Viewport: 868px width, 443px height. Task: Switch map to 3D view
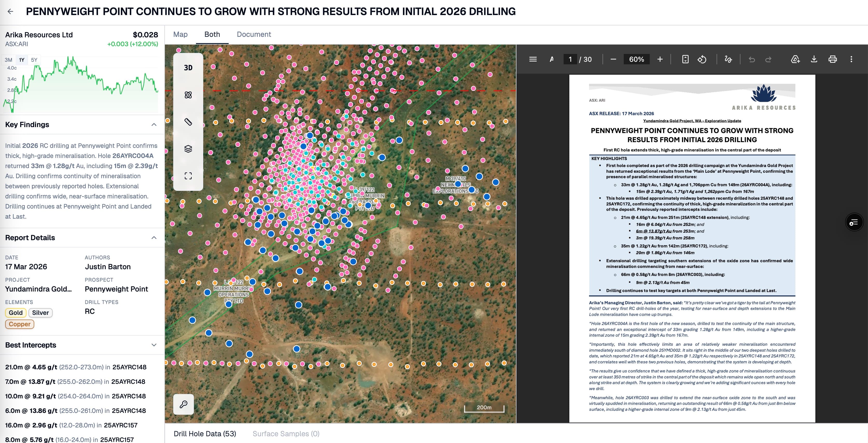click(188, 68)
